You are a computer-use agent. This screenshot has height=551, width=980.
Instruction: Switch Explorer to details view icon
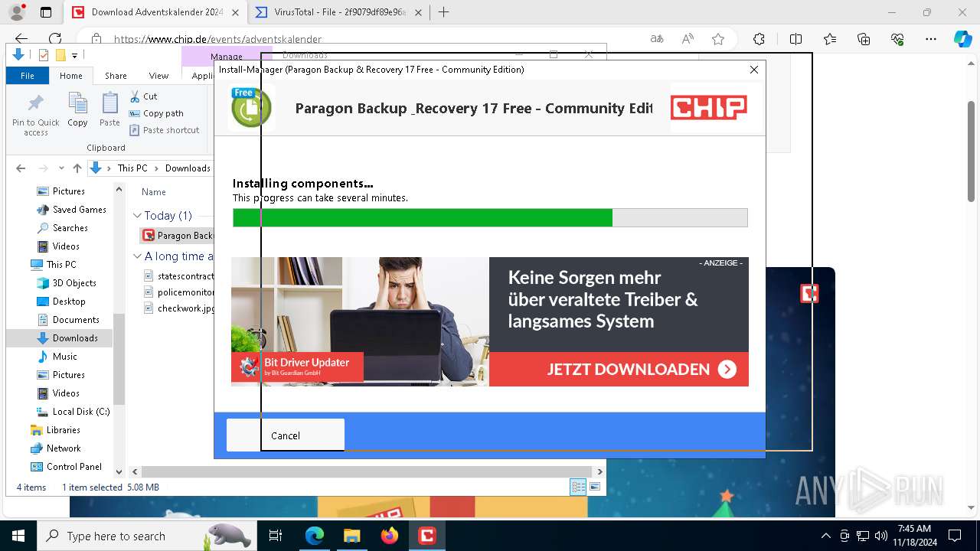[x=578, y=487]
